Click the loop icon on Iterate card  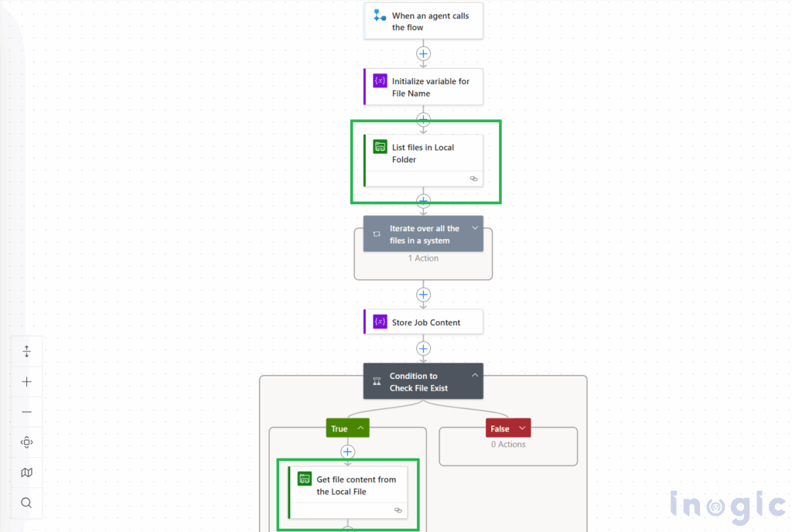[377, 234]
